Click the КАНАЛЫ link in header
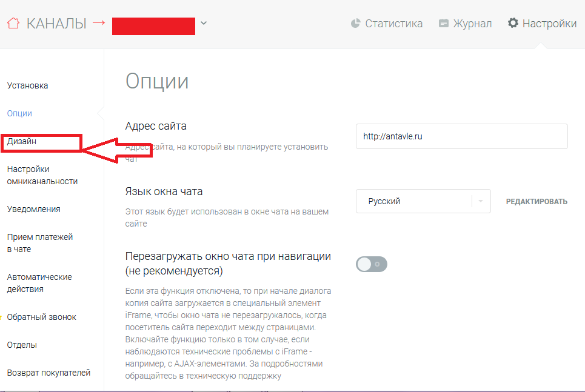Image resolution: width=585 pixels, height=392 pixels. [x=56, y=24]
